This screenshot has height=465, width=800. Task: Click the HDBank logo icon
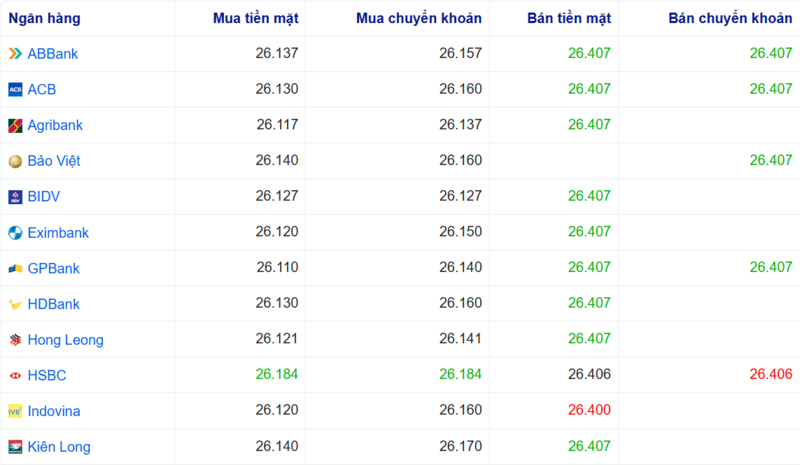(15, 304)
